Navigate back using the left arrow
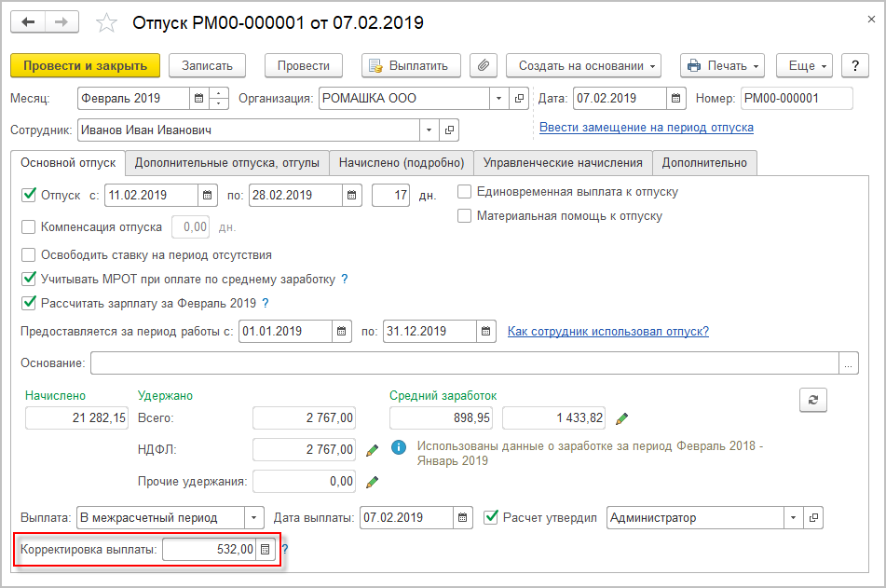886x588 pixels. point(29,21)
